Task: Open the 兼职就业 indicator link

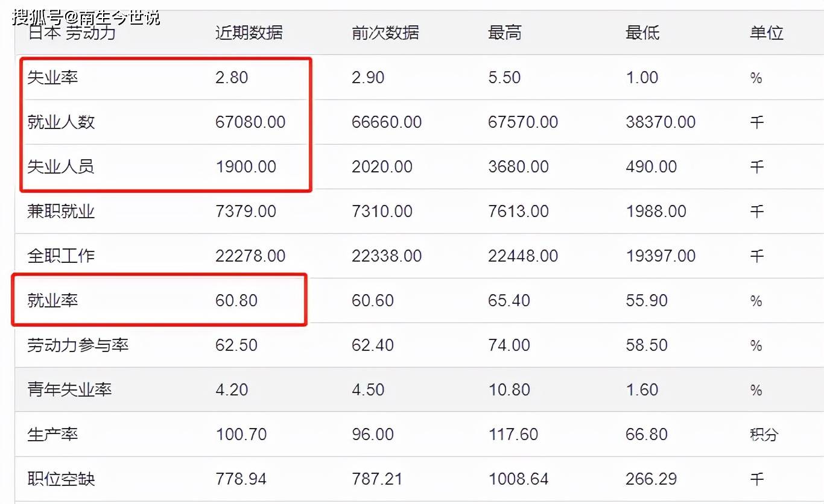Action: pyautogui.click(x=61, y=212)
